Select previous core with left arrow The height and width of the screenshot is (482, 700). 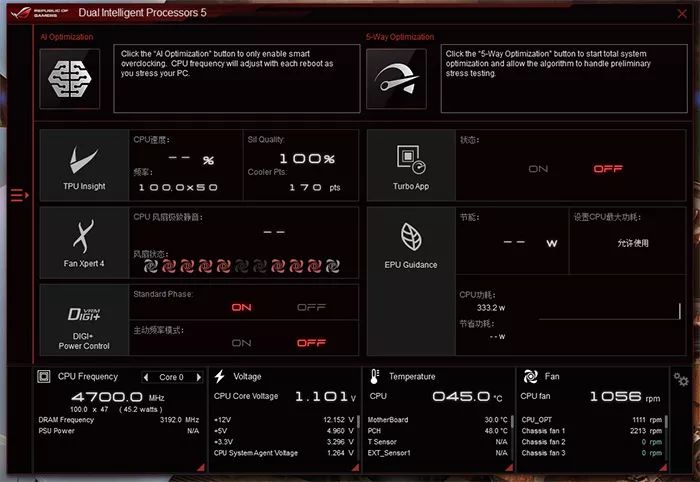tap(146, 377)
